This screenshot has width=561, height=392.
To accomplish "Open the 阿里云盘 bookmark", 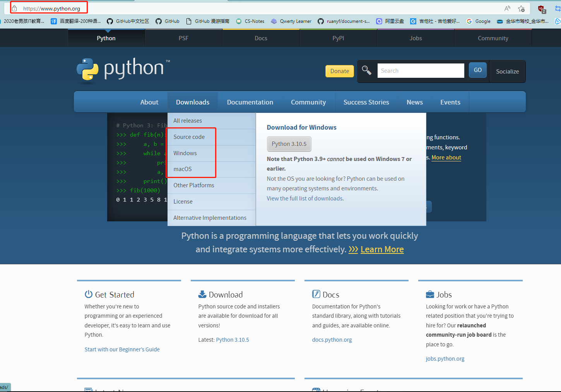I will [x=390, y=21].
